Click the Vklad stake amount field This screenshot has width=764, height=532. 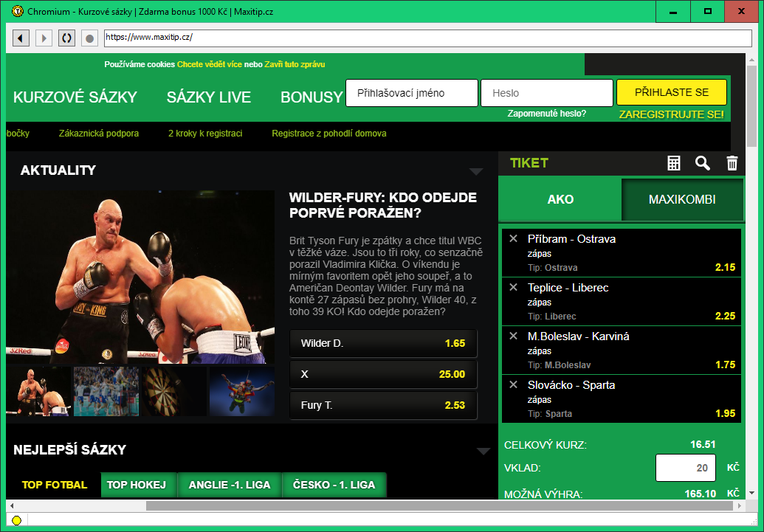686,468
